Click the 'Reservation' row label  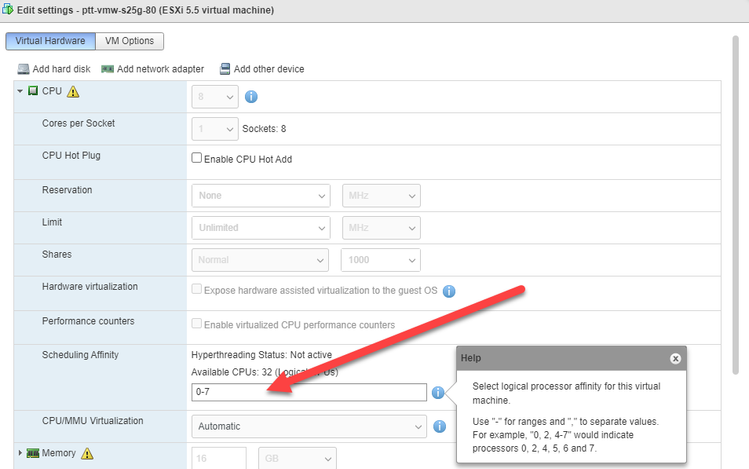[67, 190]
